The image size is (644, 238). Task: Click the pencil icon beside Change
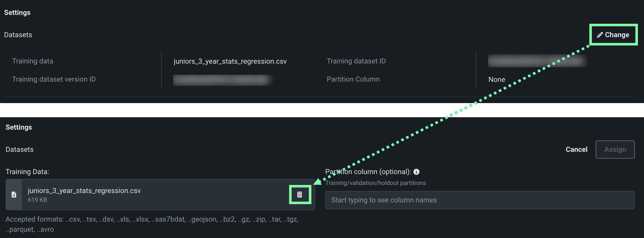(600, 35)
